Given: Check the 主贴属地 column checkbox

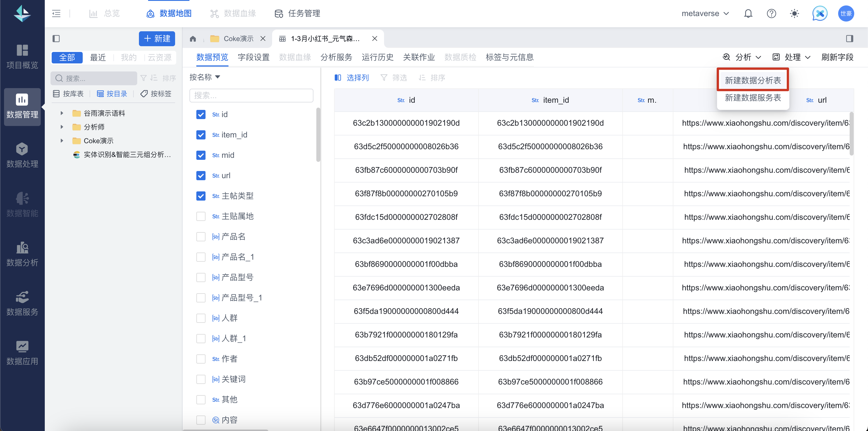Looking at the screenshot, I should click(201, 216).
